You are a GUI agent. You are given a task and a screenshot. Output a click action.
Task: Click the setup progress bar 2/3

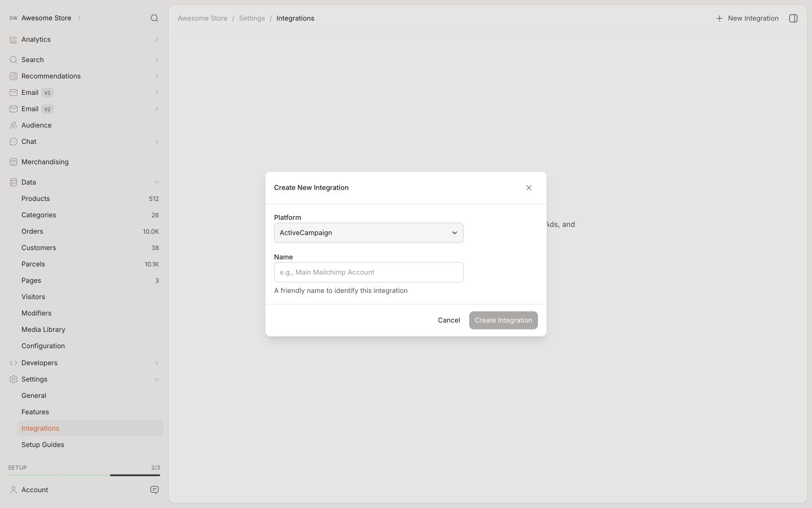[x=84, y=475]
